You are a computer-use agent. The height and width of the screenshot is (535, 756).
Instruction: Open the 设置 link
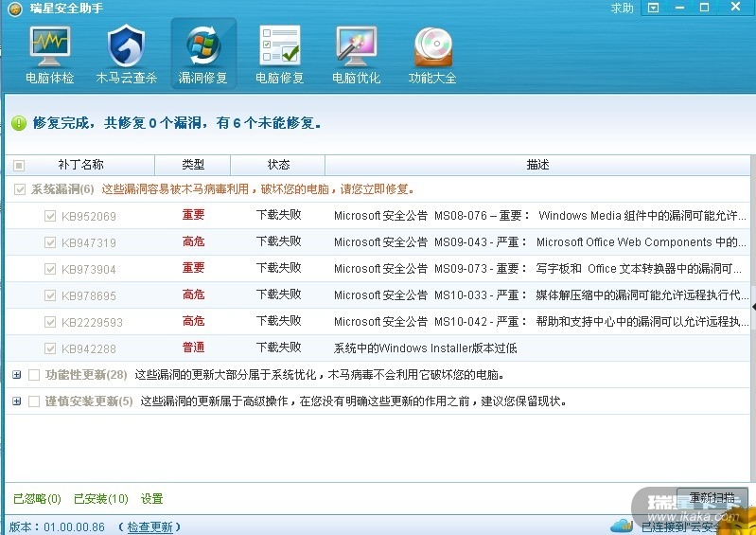point(152,499)
